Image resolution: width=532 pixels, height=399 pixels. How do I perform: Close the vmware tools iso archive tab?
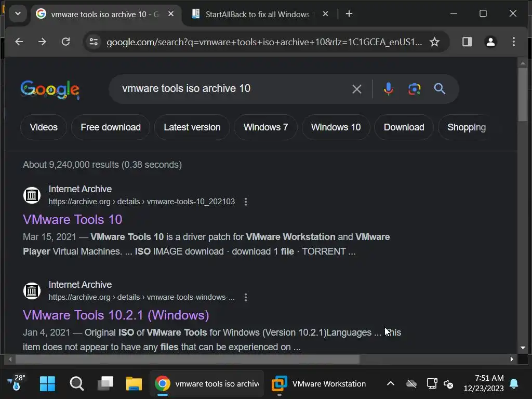coord(171,14)
